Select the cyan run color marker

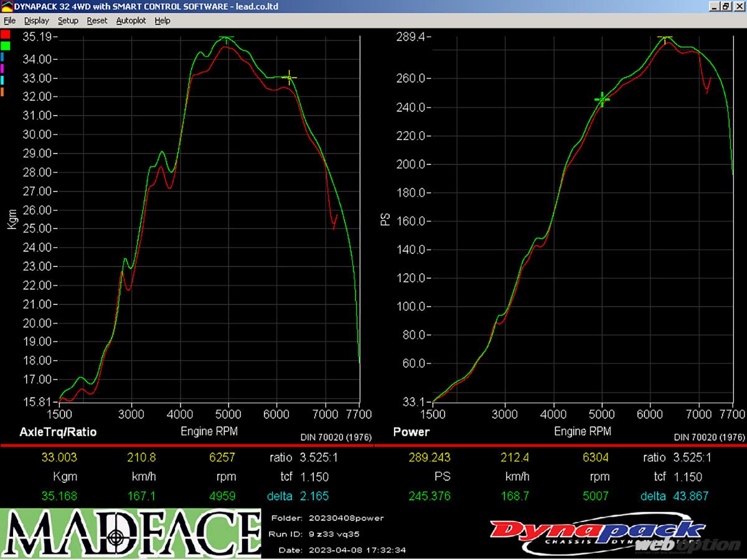pyautogui.click(x=2, y=80)
